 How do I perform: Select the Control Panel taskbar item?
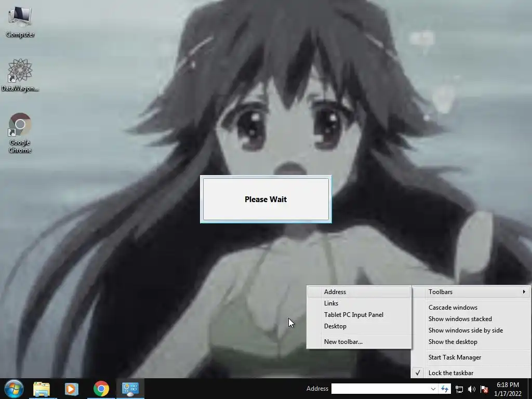click(130, 389)
